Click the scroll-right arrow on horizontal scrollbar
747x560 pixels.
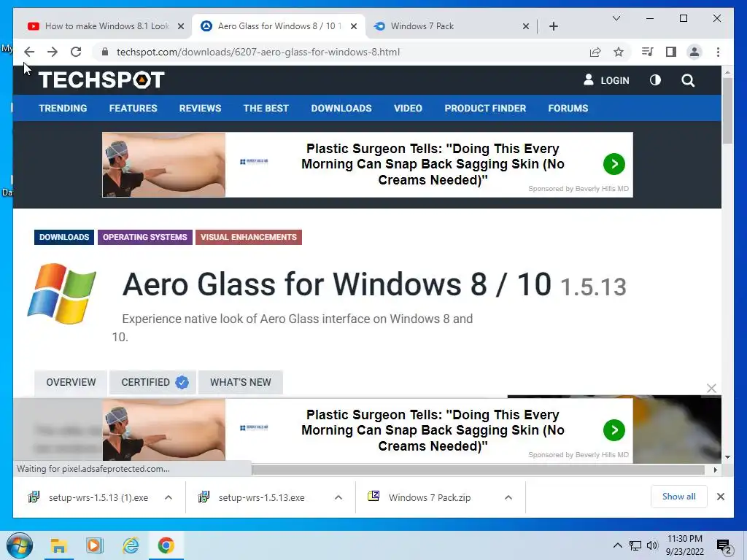tap(715, 470)
